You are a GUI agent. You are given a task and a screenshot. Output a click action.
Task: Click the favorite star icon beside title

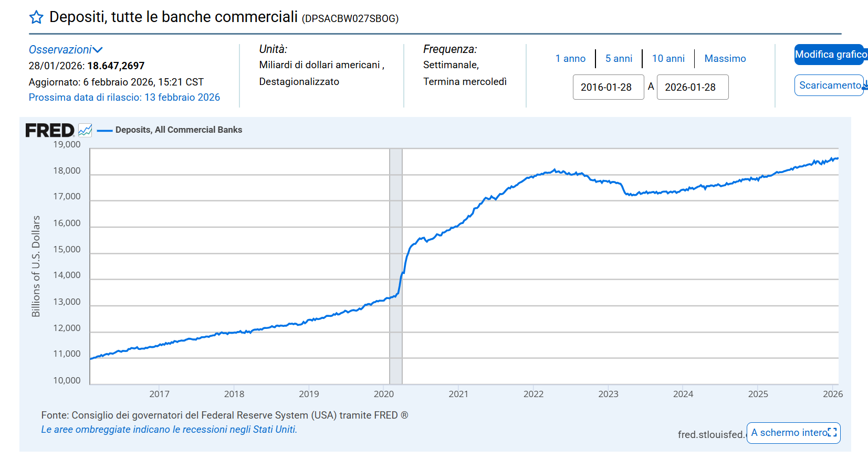(36, 18)
